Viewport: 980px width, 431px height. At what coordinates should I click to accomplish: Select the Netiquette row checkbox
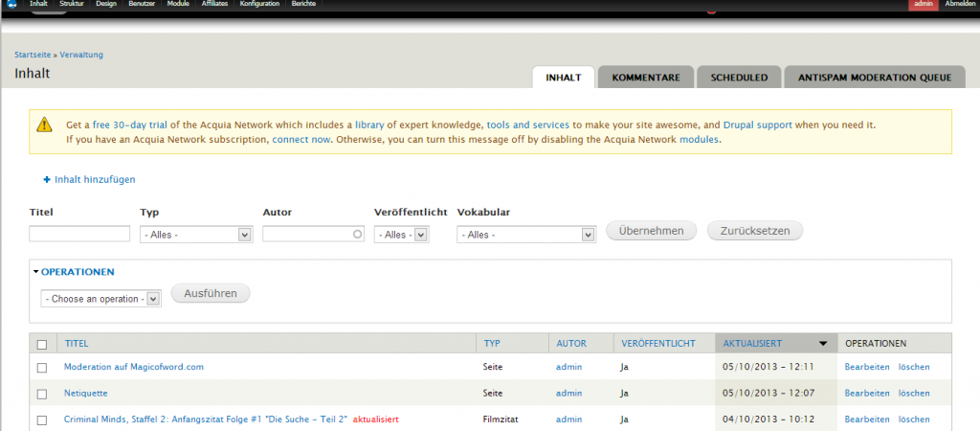41,394
